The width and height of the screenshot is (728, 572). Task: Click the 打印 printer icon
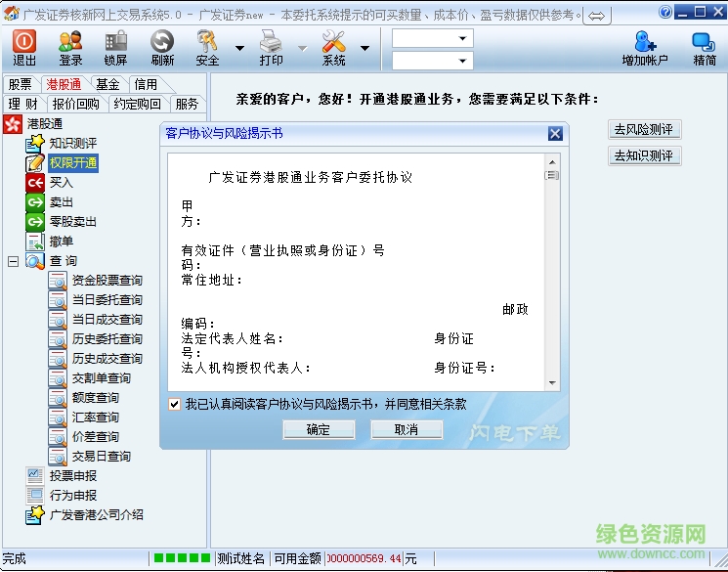point(271,41)
